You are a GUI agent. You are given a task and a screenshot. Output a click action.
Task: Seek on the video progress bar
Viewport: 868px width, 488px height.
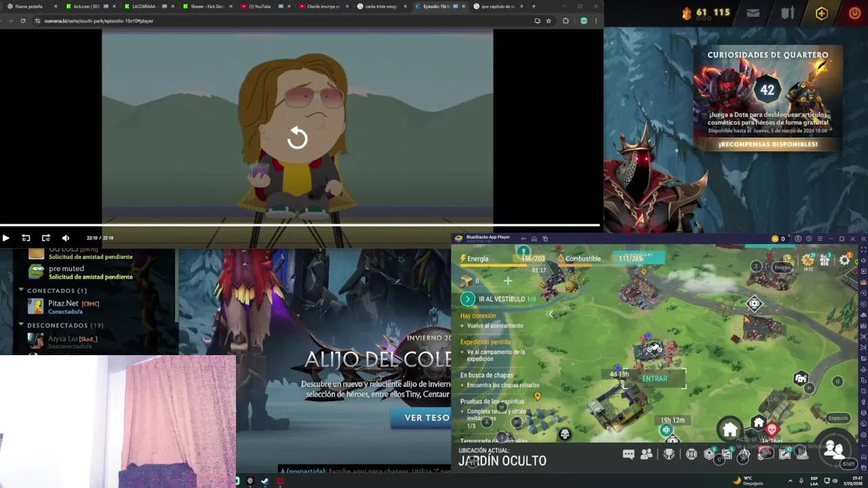pos(300,225)
